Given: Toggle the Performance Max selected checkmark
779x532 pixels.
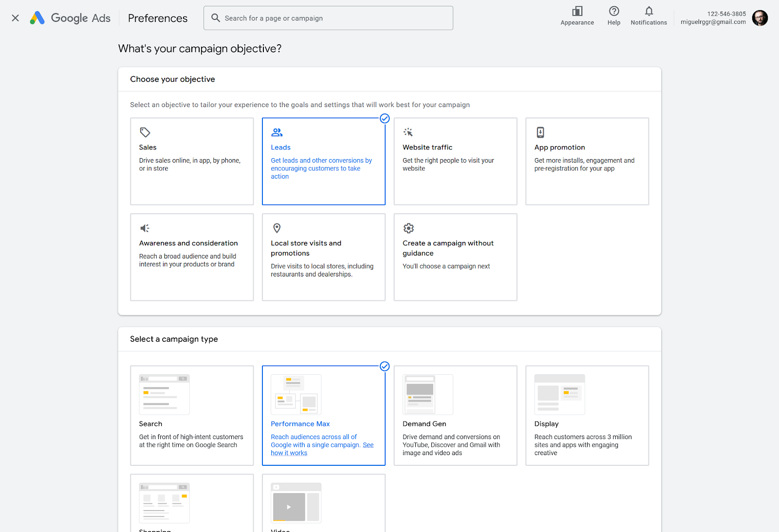Looking at the screenshot, I should [x=385, y=367].
